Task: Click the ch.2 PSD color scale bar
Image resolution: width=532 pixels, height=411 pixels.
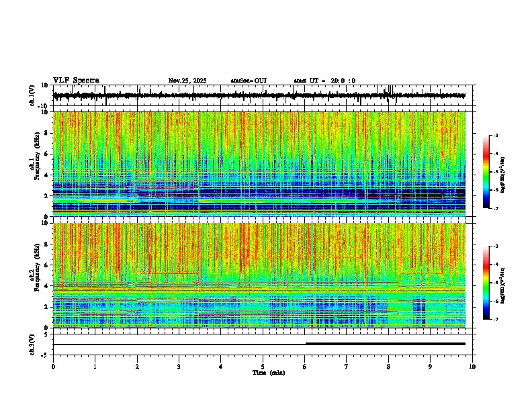Action: click(x=486, y=283)
